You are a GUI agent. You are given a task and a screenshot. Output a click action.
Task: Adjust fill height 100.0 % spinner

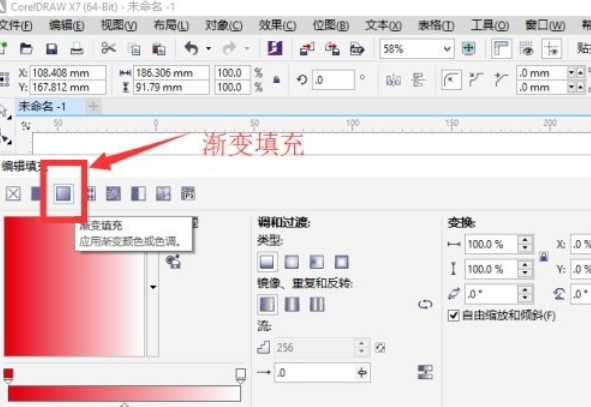click(x=525, y=269)
